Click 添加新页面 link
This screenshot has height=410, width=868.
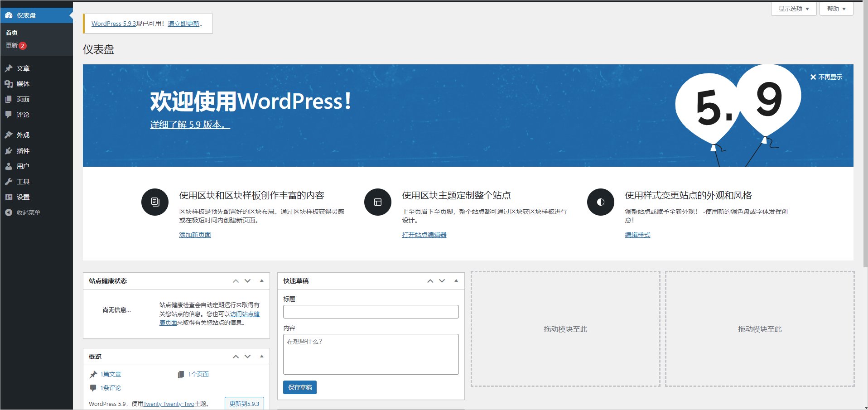pyautogui.click(x=195, y=235)
